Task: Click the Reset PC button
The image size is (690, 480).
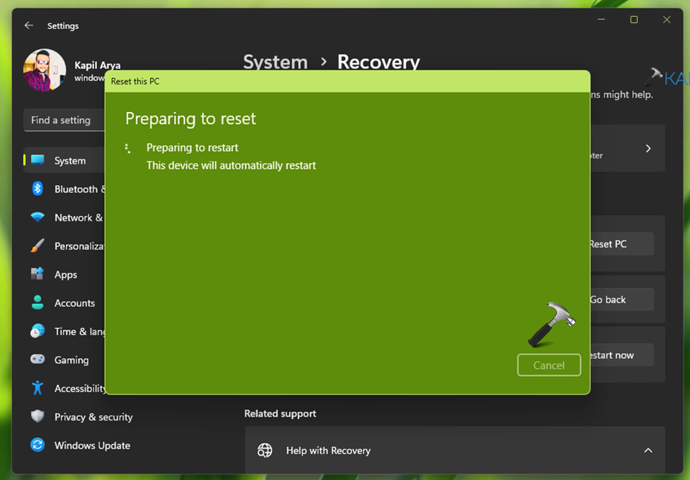Action: [621, 244]
